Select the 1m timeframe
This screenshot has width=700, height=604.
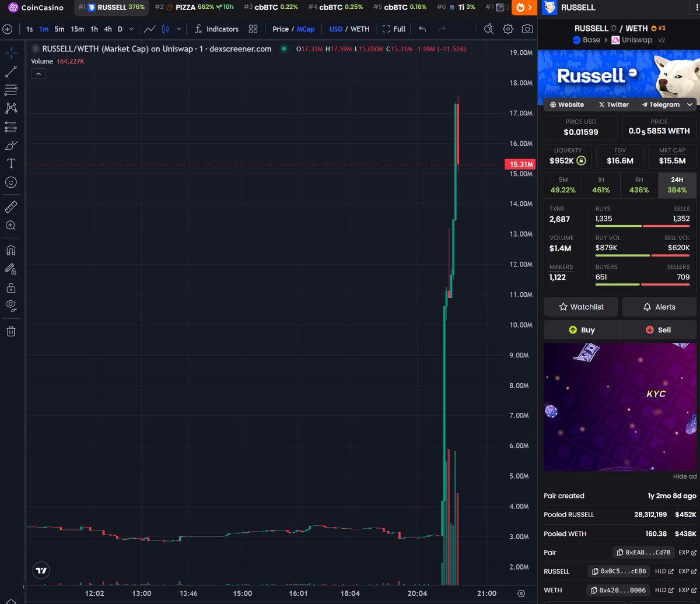44,29
